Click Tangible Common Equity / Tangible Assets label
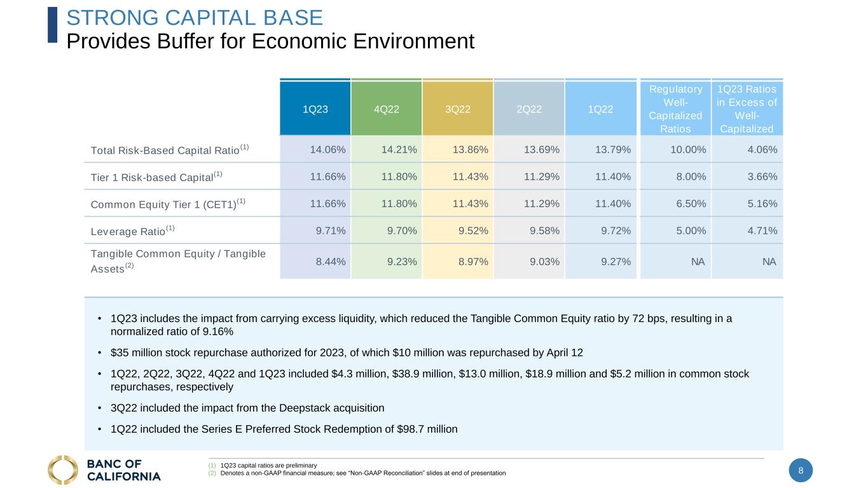The height and width of the screenshot is (488, 868). click(x=178, y=261)
